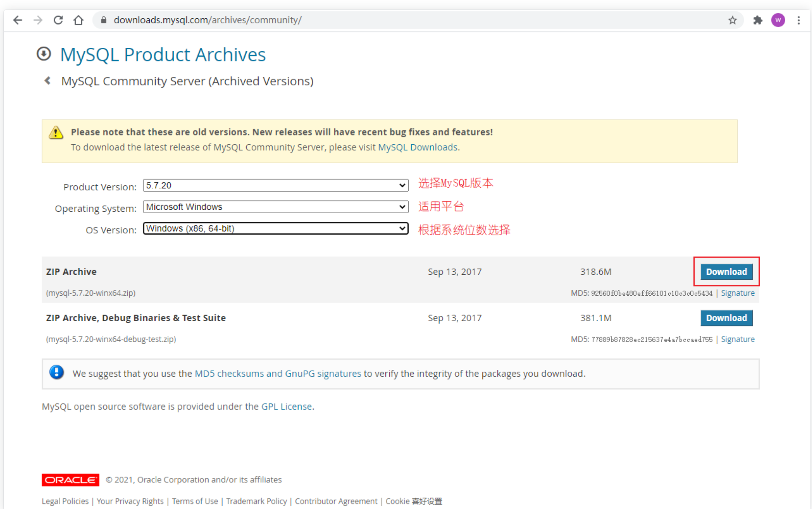
Task: Open the GPL License link
Action: tap(286, 406)
